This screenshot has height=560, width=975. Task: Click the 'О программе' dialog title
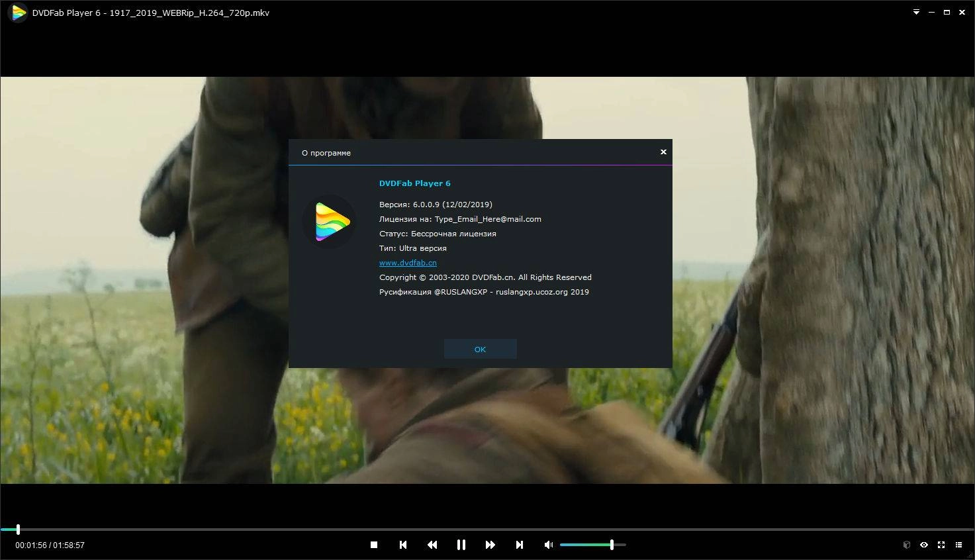tap(326, 153)
